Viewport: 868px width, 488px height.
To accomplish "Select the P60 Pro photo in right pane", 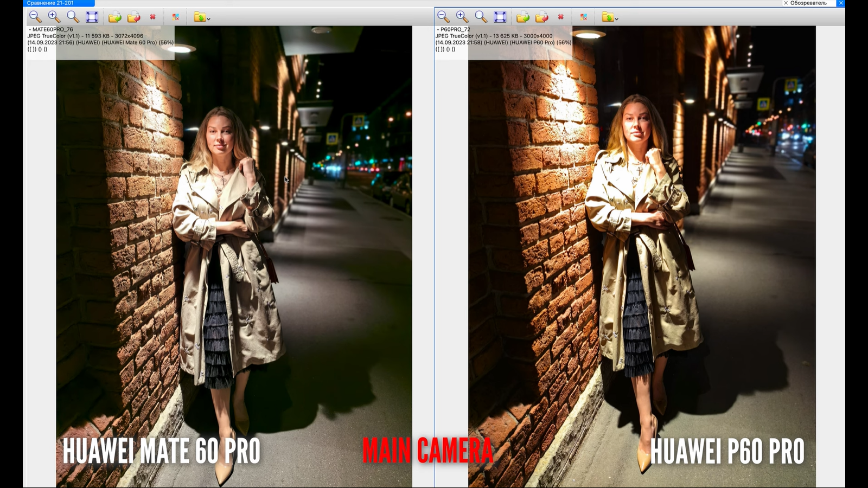I will click(x=642, y=256).
